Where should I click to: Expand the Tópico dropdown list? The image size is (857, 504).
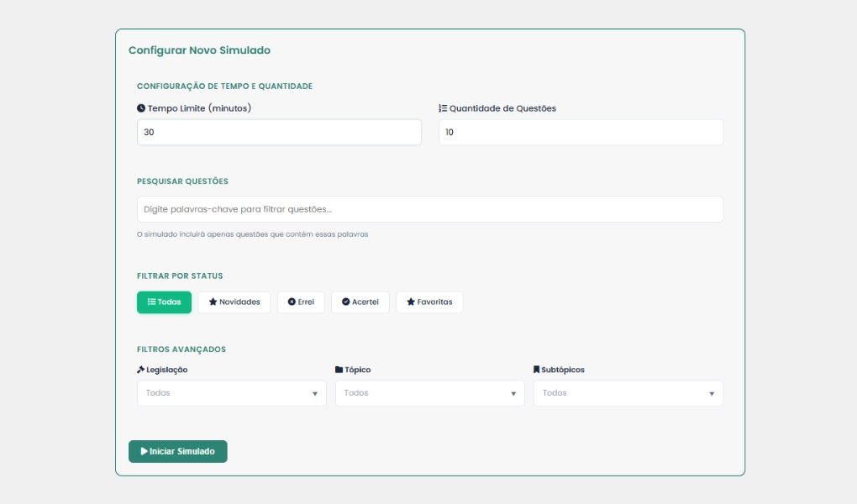pyautogui.click(x=429, y=393)
